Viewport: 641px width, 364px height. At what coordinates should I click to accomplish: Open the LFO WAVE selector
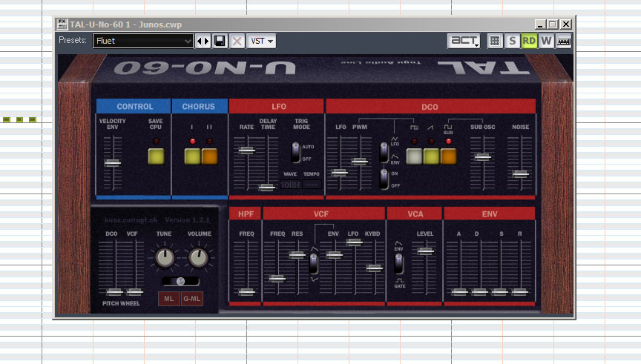[290, 185]
